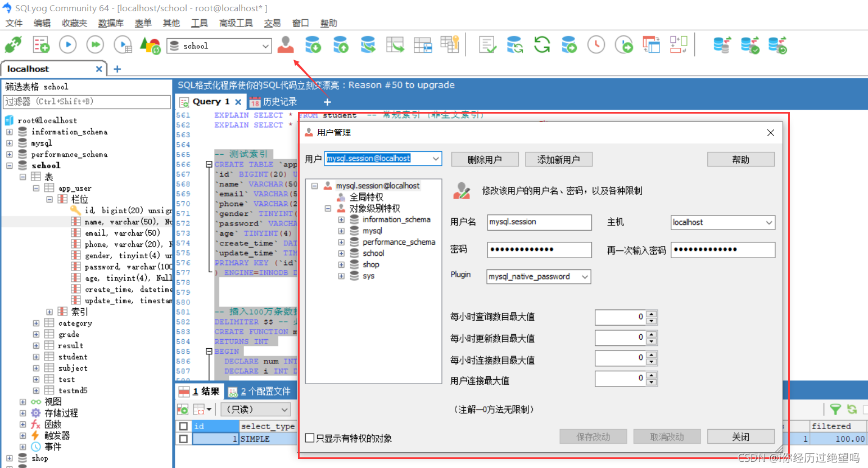
Task: Click the 用户名 input field
Action: coord(539,222)
